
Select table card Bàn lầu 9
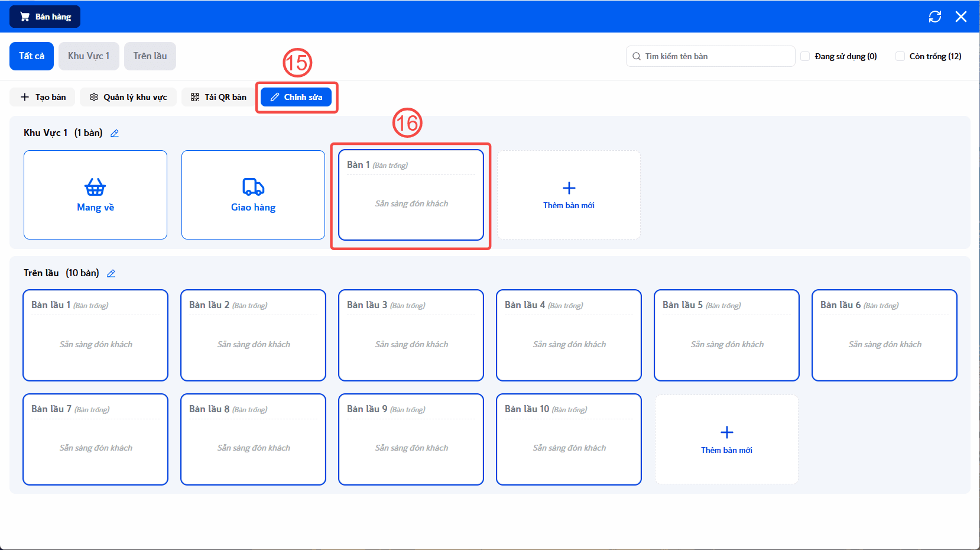[x=411, y=439]
